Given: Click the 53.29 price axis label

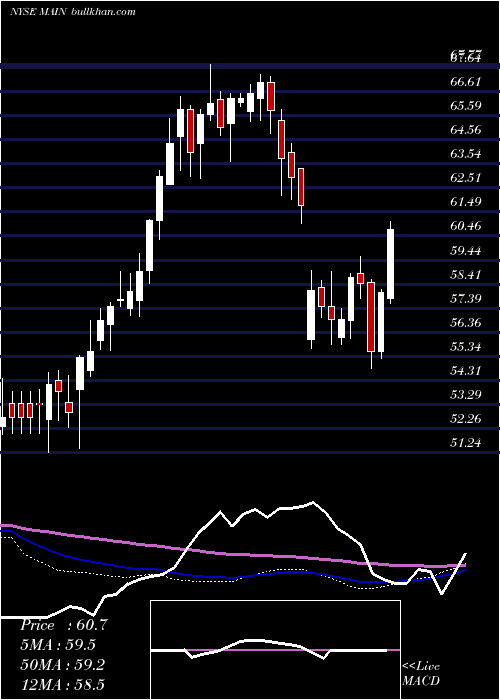Looking at the screenshot, I should click(466, 395).
